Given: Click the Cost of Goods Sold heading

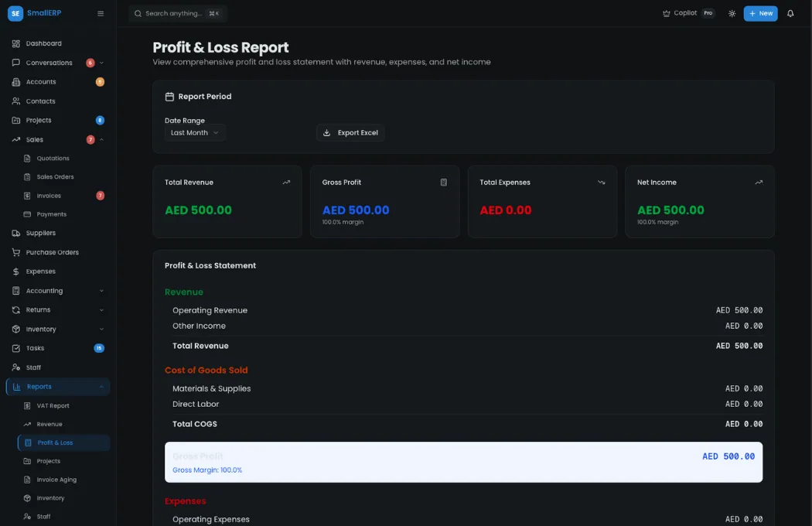Looking at the screenshot, I should (x=206, y=370).
